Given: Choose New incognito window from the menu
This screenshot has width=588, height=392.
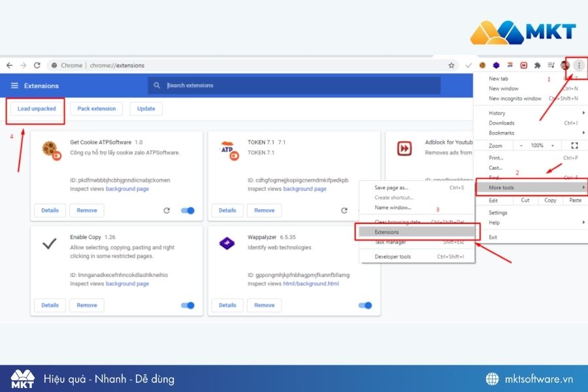Looking at the screenshot, I should point(515,99).
